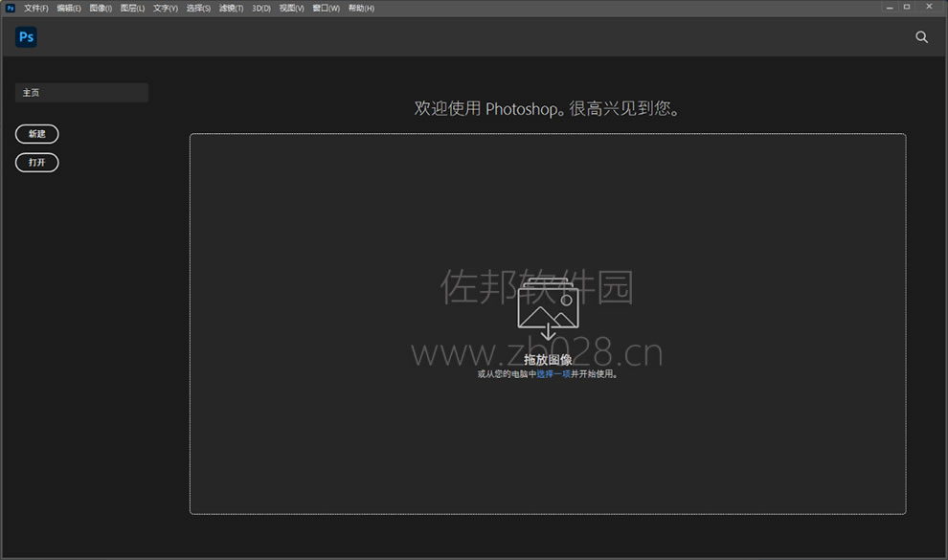Open the 选择(S) menu

tap(198, 8)
